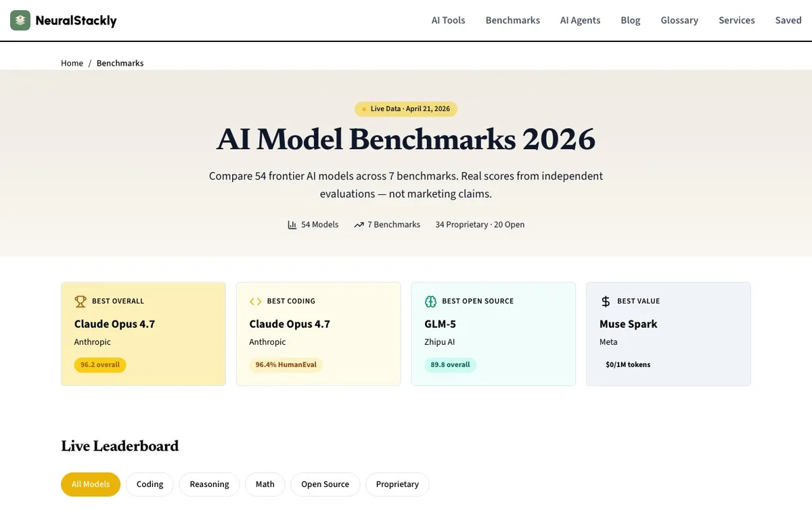Screen dimensions: 812x508
Task: Click the 7 Benchmarks stat text
Action: [394, 225]
